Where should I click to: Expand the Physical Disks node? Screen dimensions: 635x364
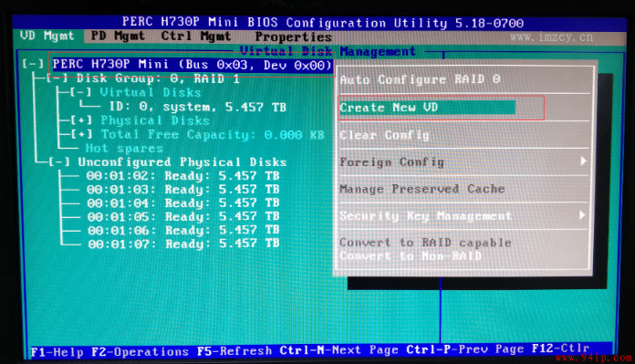[x=81, y=120]
